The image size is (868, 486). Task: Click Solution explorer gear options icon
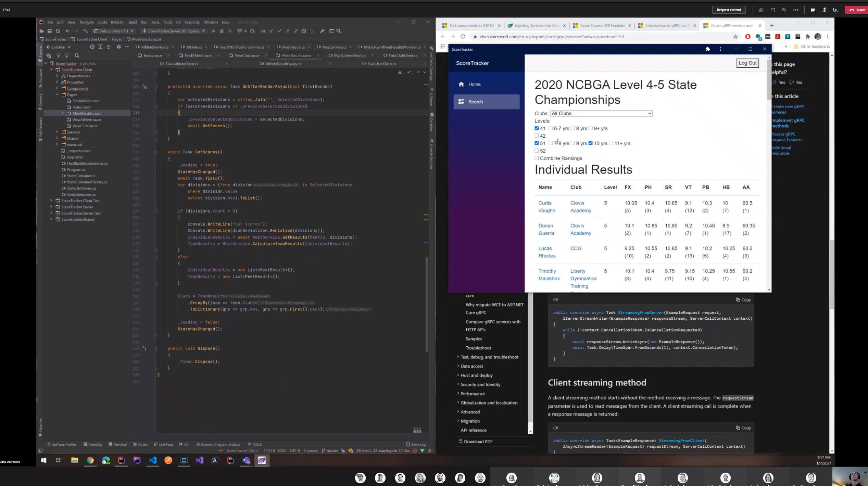click(118, 47)
